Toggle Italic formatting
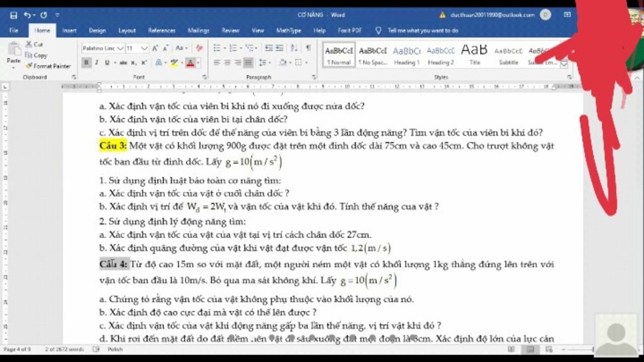 click(96, 63)
